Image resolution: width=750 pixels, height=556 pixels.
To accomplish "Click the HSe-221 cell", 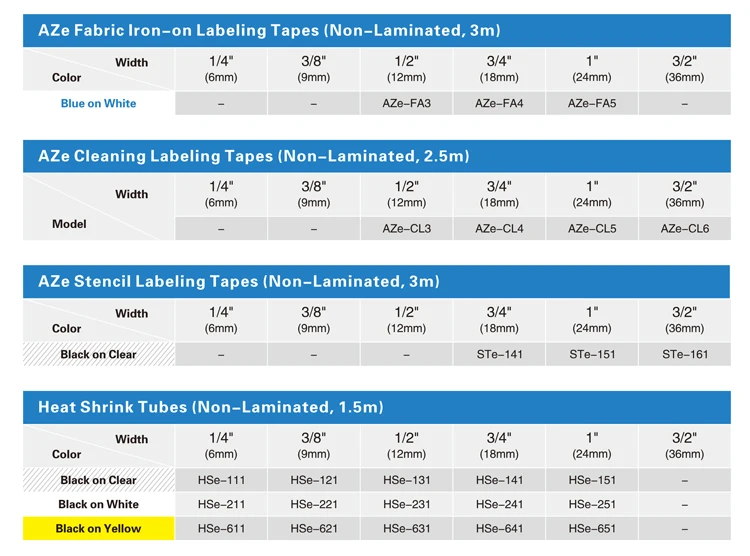I will 314,504.
